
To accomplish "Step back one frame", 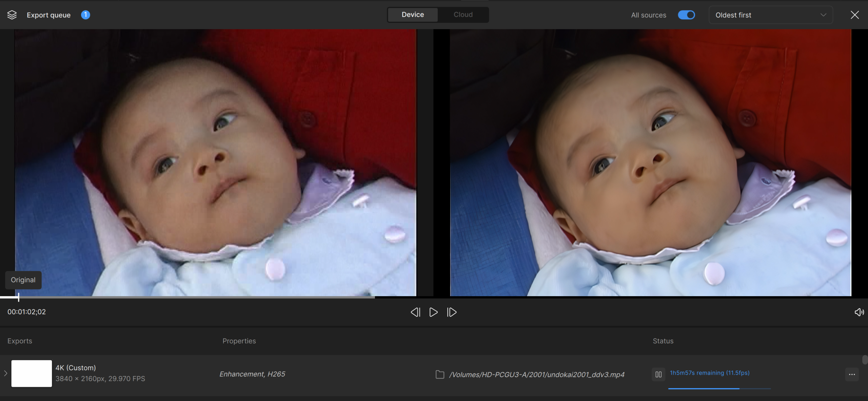I will pos(415,312).
